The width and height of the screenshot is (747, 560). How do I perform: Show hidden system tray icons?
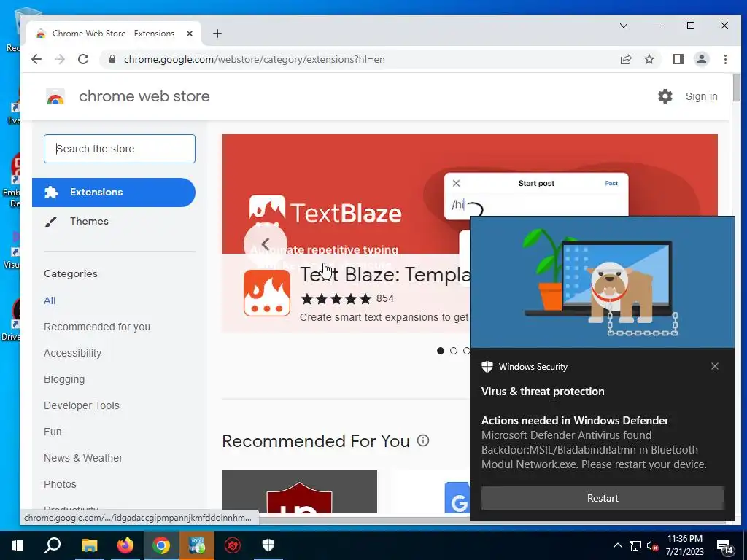[x=617, y=545]
